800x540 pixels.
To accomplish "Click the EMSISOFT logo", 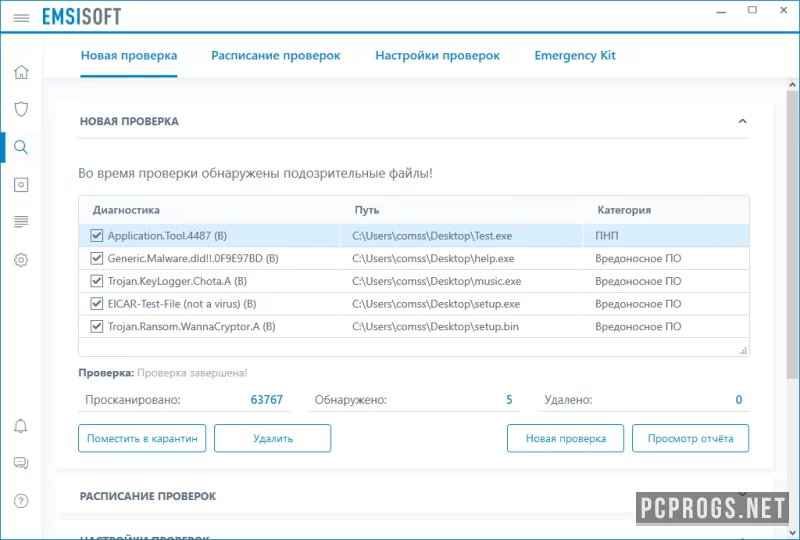I will coord(82,17).
